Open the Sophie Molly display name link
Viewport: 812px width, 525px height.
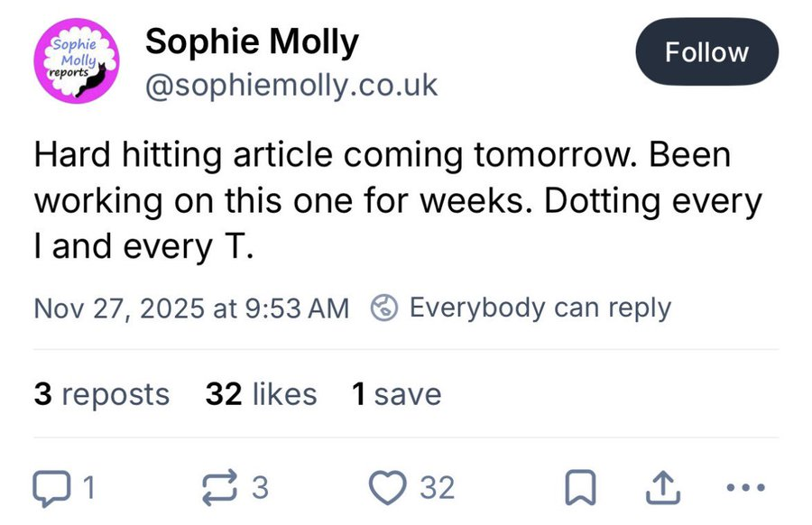click(x=252, y=41)
